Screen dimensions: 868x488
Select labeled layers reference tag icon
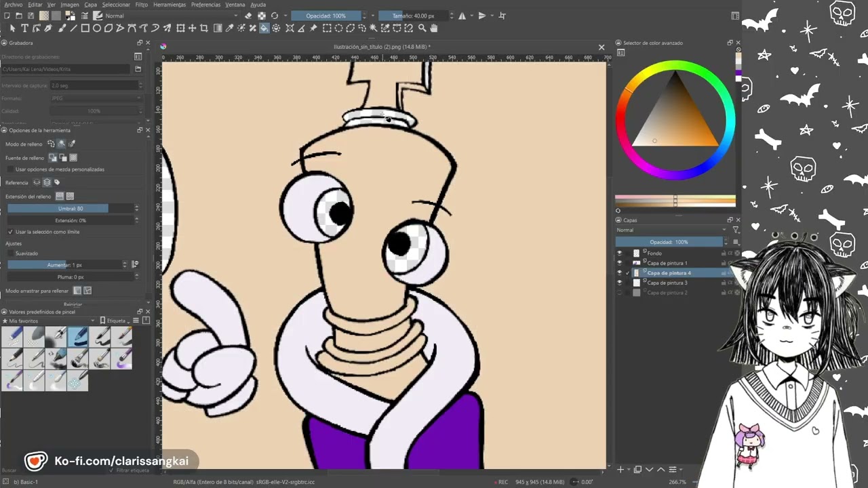point(57,182)
